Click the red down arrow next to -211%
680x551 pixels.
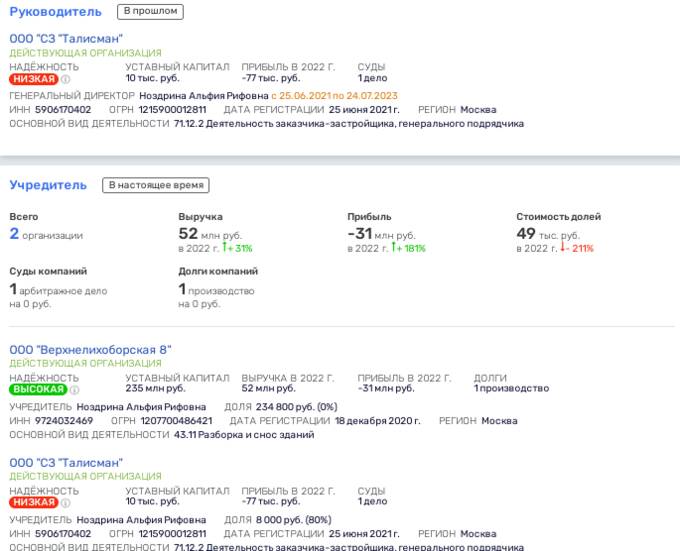(562, 247)
